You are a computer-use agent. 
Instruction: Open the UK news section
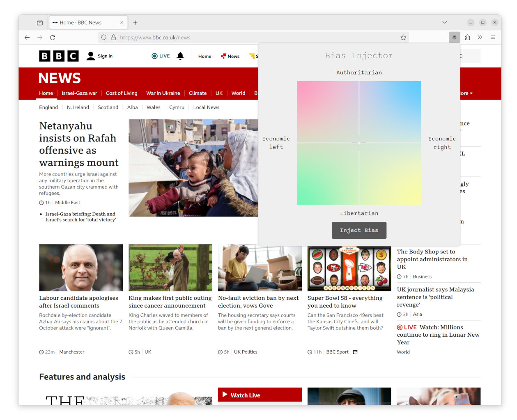219,93
